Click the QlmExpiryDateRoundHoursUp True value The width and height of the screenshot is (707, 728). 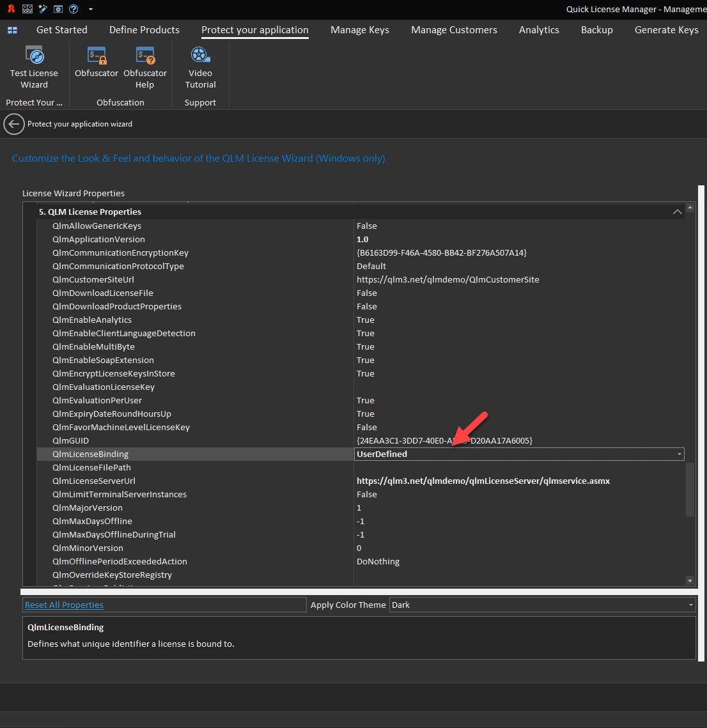tap(366, 414)
